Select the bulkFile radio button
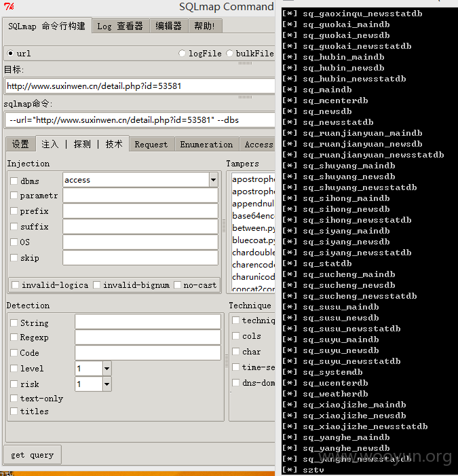Image resolution: width=458 pixels, height=476 pixels. coord(229,54)
